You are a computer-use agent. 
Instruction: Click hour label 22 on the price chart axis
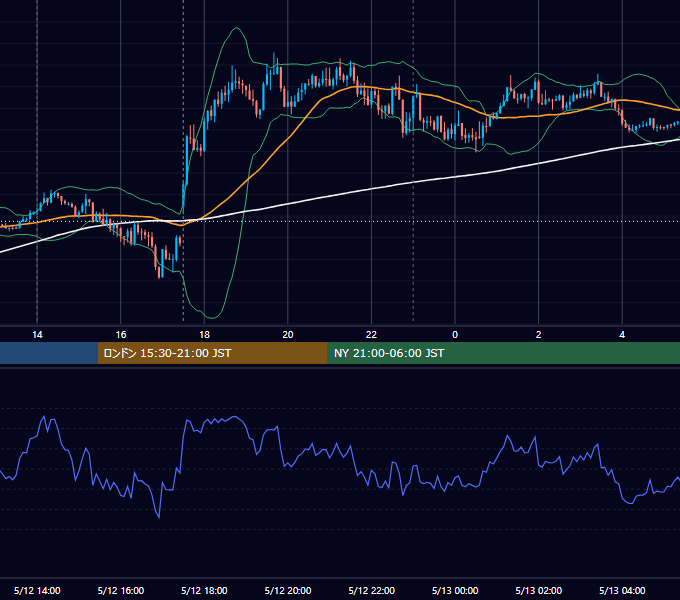coord(372,335)
